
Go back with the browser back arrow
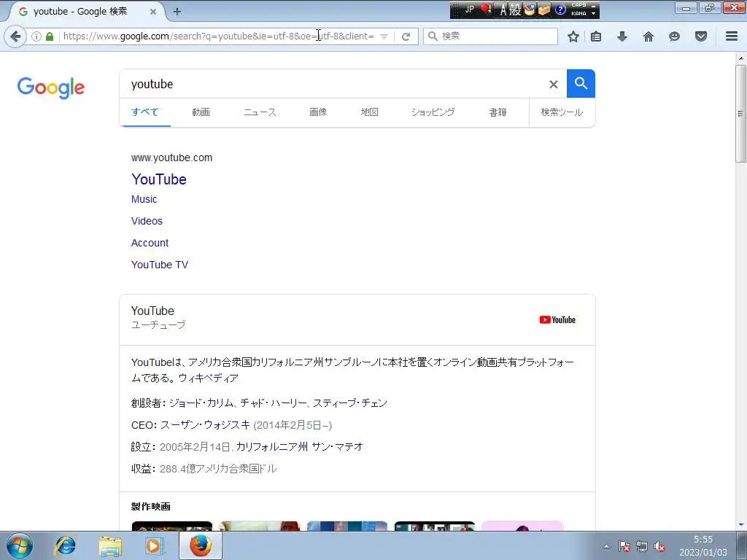point(15,36)
